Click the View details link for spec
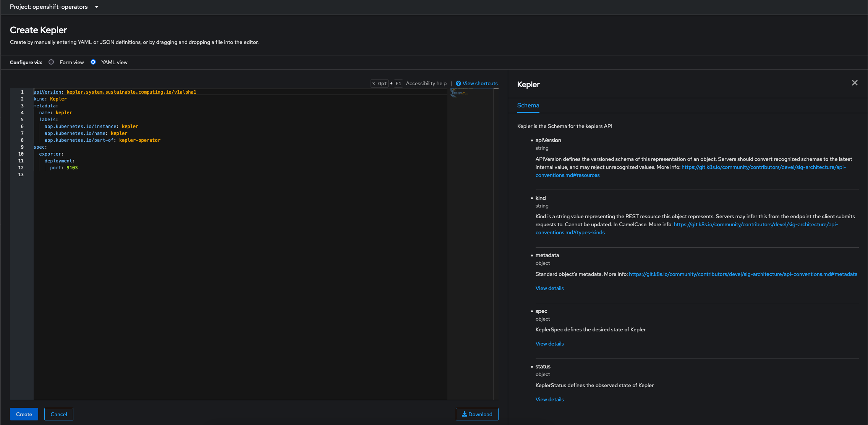Viewport: 868px width, 425px height. point(549,343)
